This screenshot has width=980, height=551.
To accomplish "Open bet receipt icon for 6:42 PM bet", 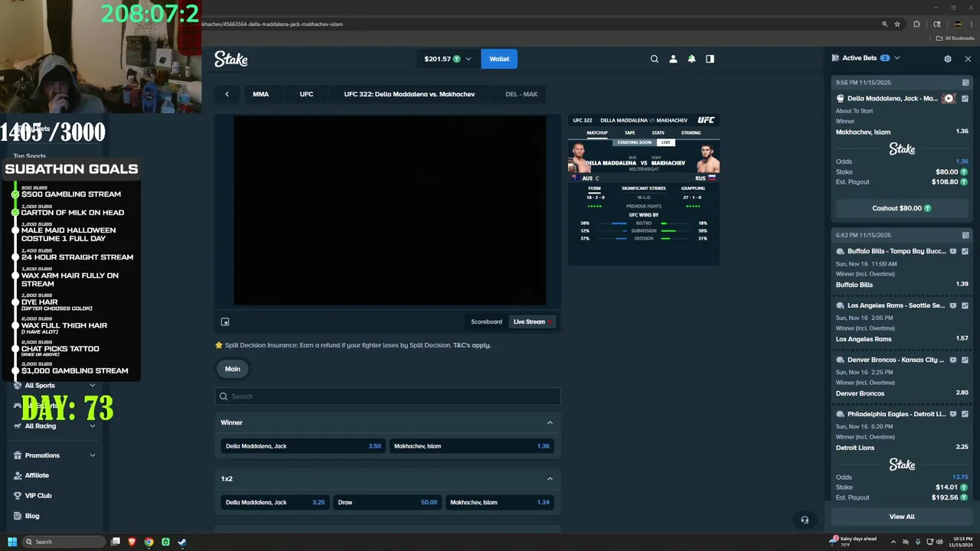I will (965, 236).
